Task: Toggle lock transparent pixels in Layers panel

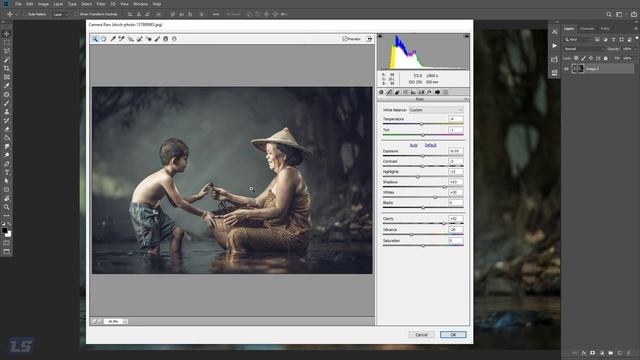Action: click(x=576, y=58)
